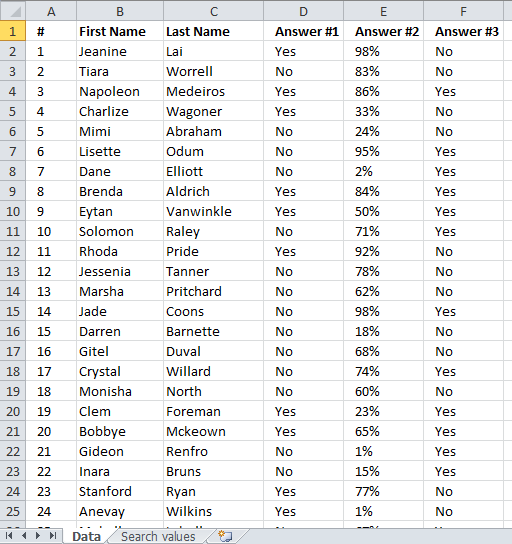Viewport: 512px width, 544px height.
Task: Click the Select All corner triangle
Action: click(15, 12)
